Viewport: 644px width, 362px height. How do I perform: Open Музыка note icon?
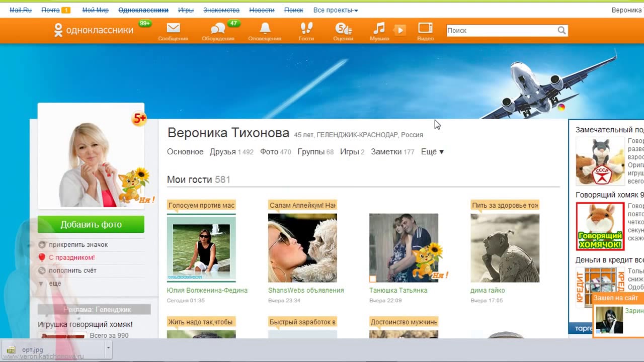(379, 31)
